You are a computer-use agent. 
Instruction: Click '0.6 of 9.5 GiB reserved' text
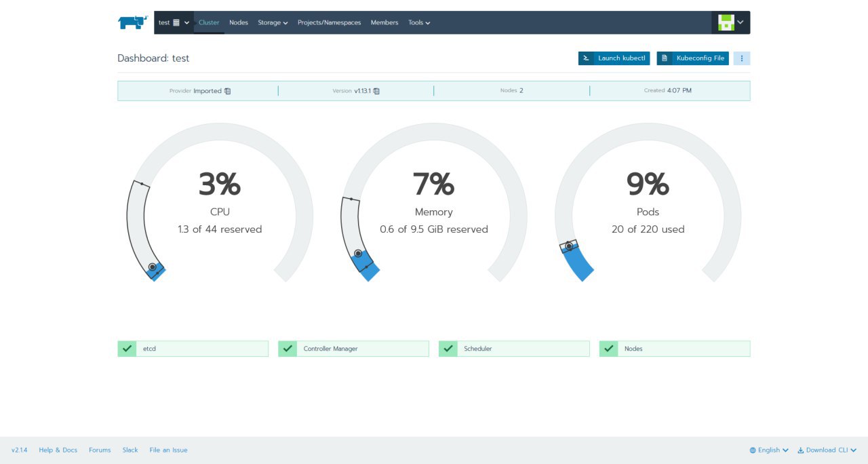(x=434, y=229)
